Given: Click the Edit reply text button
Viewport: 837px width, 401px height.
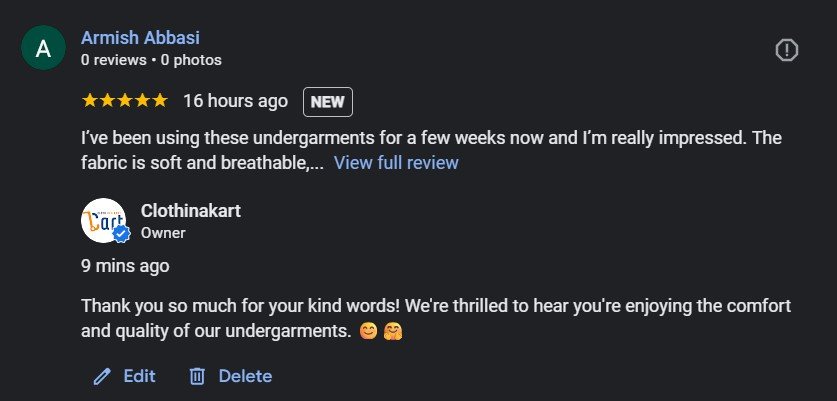Looking at the screenshot, I should click(139, 376).
